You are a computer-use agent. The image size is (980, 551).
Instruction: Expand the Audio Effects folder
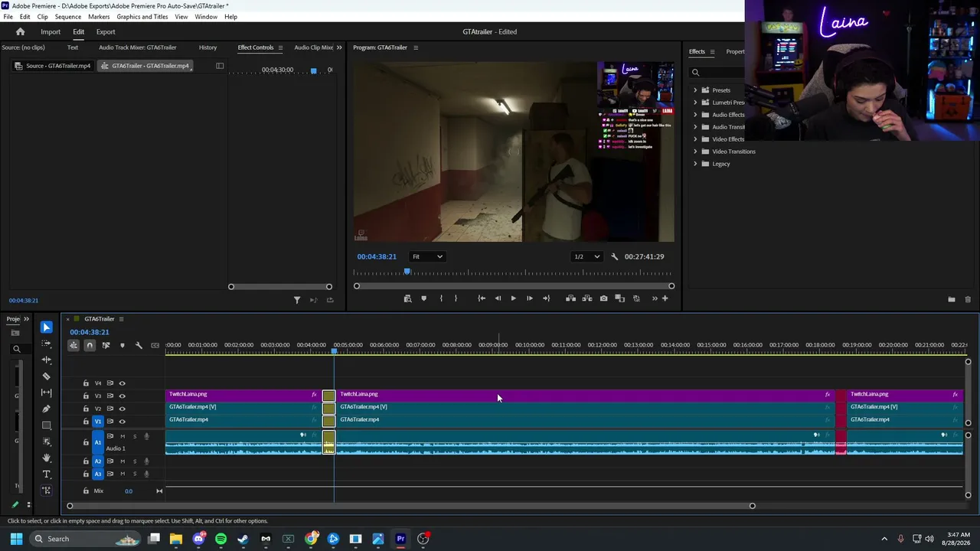click(x=695, y=115)
